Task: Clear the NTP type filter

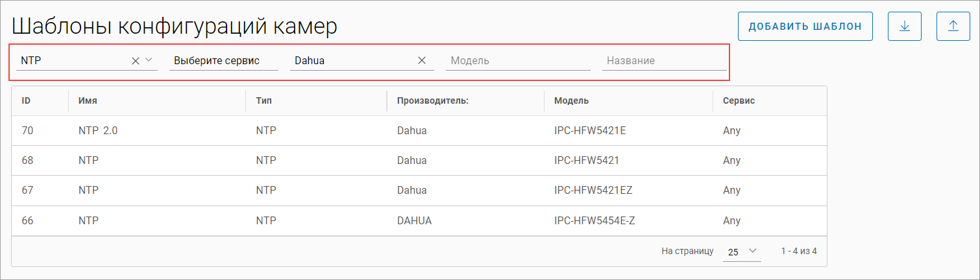Action: point(136,60)
